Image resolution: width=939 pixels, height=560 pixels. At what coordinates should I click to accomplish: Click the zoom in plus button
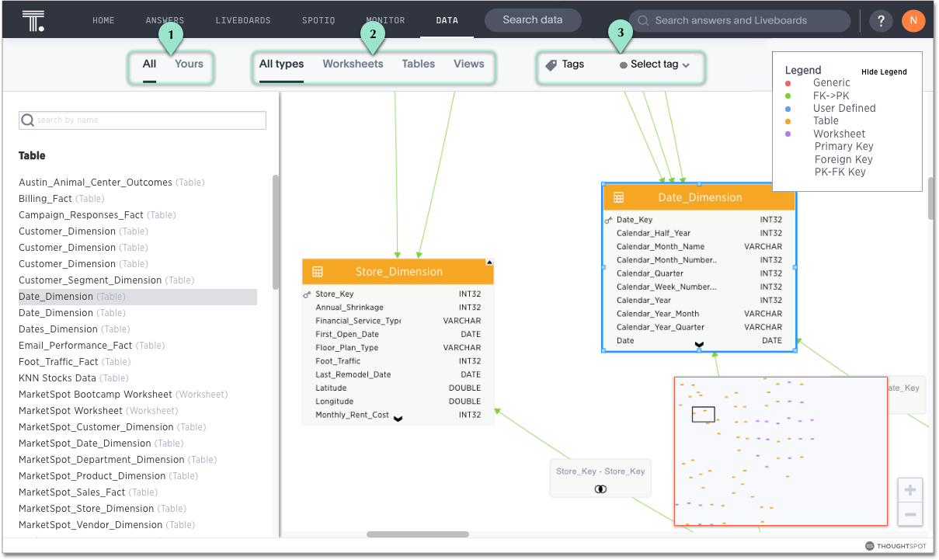(910, 491)
